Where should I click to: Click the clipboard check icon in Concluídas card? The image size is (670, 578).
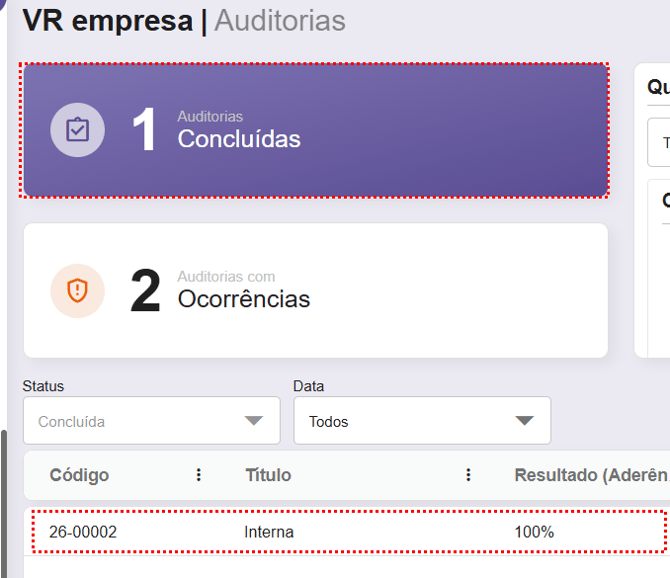point(77,130)
